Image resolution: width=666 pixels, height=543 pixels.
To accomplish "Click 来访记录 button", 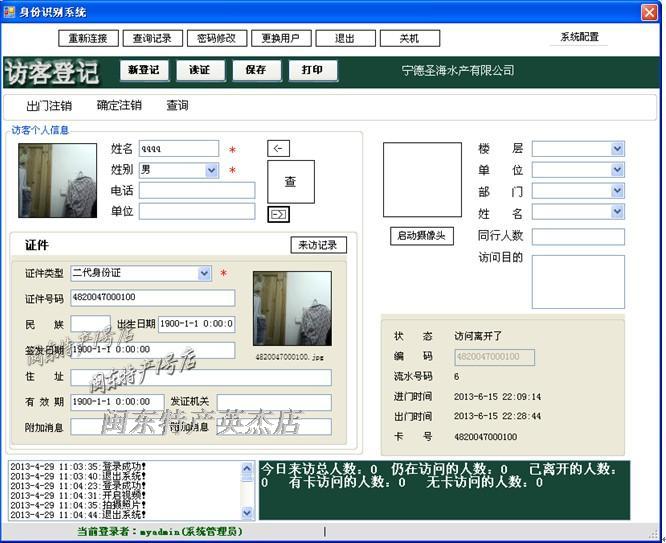I will click(x=318, y=245).
